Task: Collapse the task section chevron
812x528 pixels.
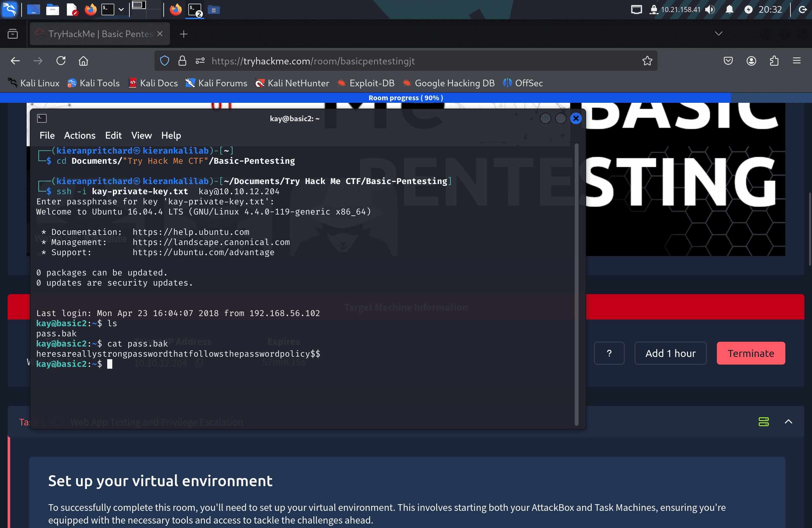Action: pyautogui.click(x=788, y=422)
